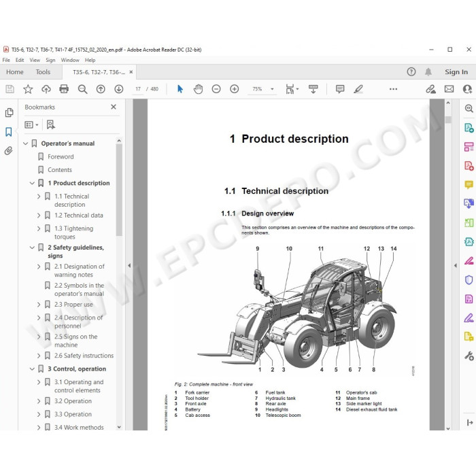
Task: Collapse 1 Product description bookmark
Action: [x=32, y=183]
